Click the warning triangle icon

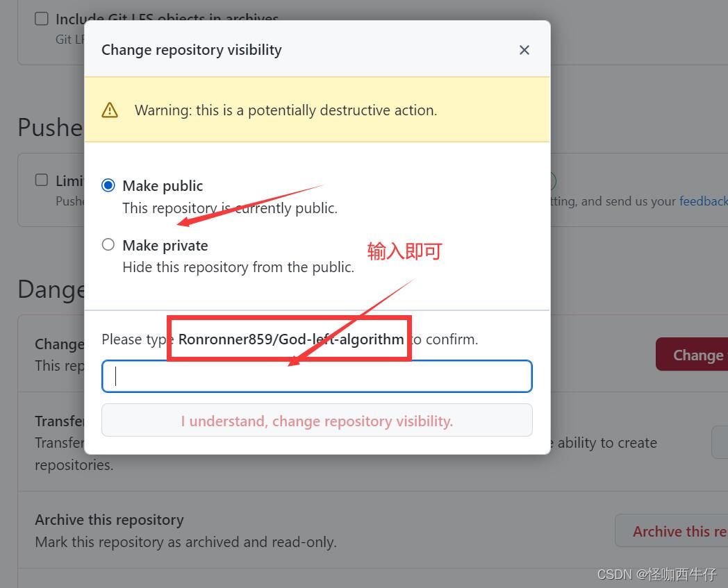click(110, 110)
